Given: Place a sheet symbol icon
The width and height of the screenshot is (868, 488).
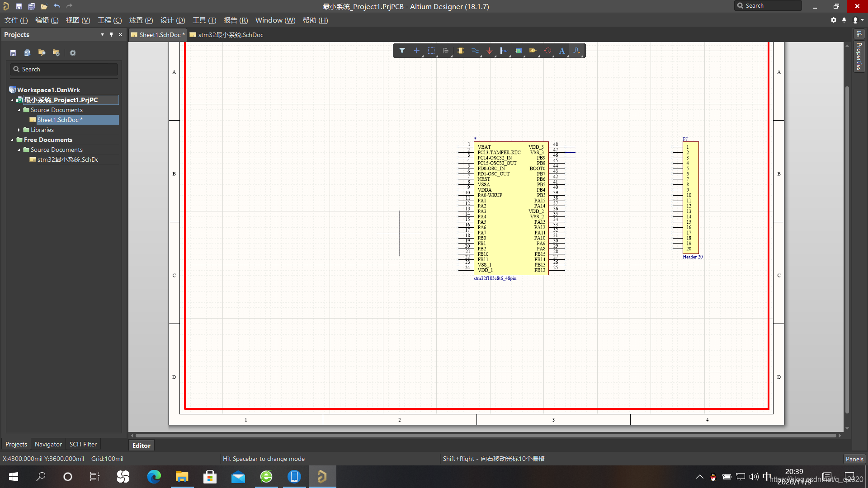Looking at the screenshot, I should click(x=519, y=51).
